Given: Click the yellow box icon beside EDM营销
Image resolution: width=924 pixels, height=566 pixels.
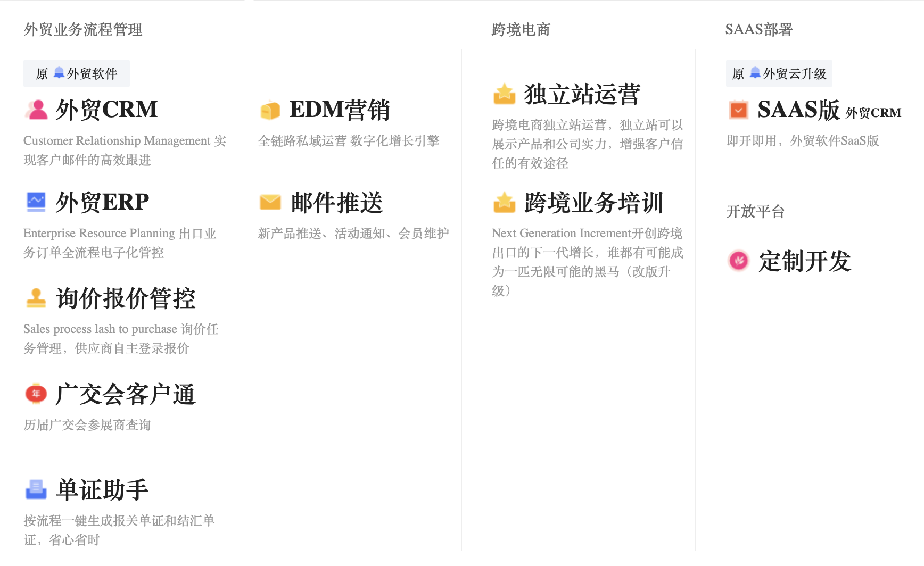Looking at the screenshot, I should (x=270, y=110).
